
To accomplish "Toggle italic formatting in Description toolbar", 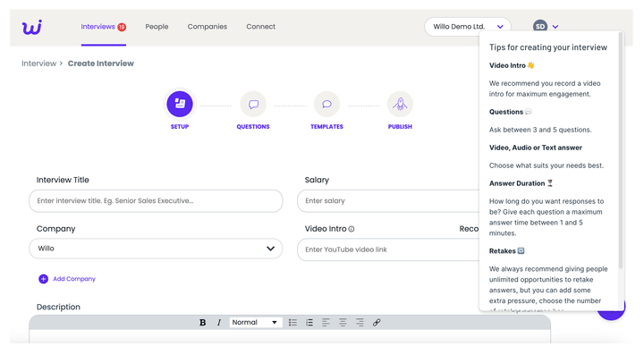I will tap(219, 323).
